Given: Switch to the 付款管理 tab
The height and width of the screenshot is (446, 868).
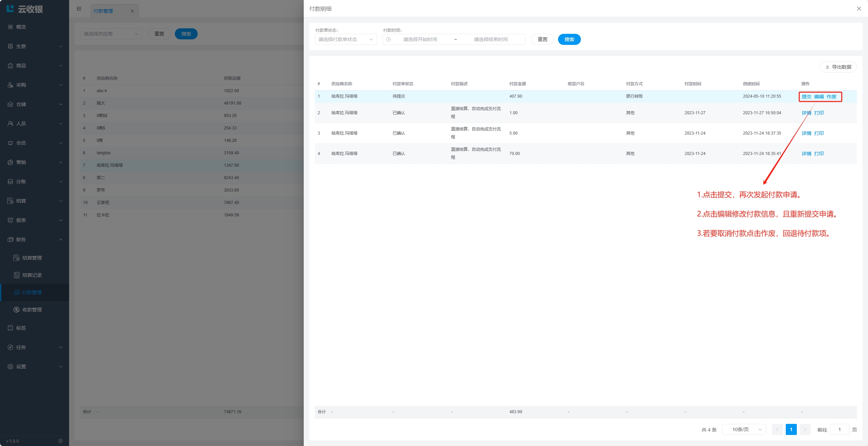Looking at the screenshot, I should 103,11.
